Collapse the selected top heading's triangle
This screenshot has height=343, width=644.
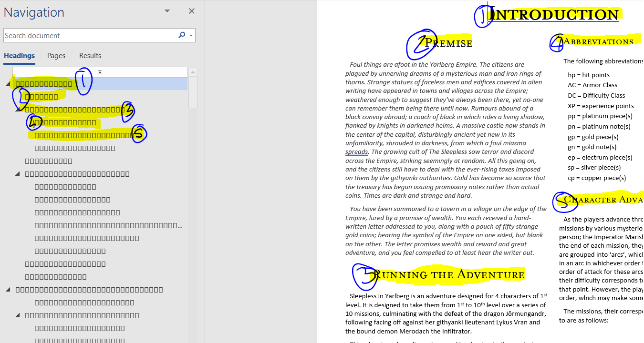tap(9, 84)
